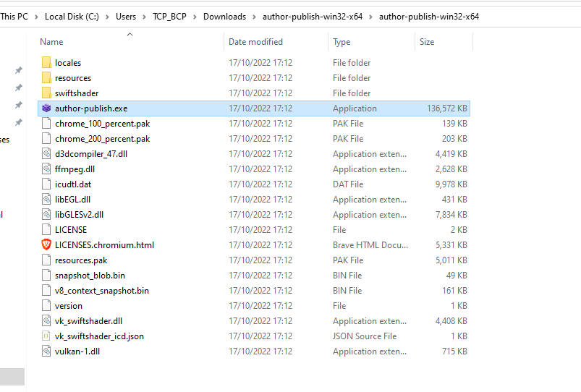Select the swiftshader folder icon
The width and height of the screenshot is (581, 392).
tap(46, 93)
